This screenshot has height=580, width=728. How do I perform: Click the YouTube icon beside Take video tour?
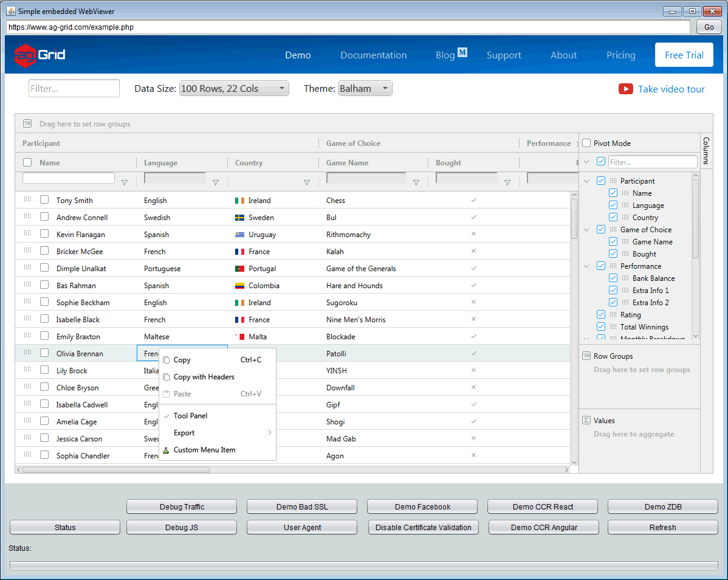625,89
